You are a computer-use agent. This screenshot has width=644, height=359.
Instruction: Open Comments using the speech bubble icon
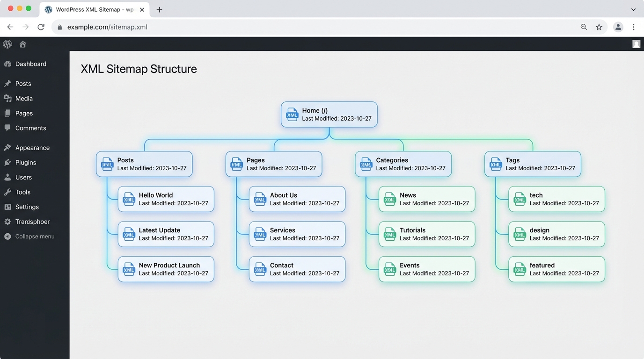(x=7, y=128)
